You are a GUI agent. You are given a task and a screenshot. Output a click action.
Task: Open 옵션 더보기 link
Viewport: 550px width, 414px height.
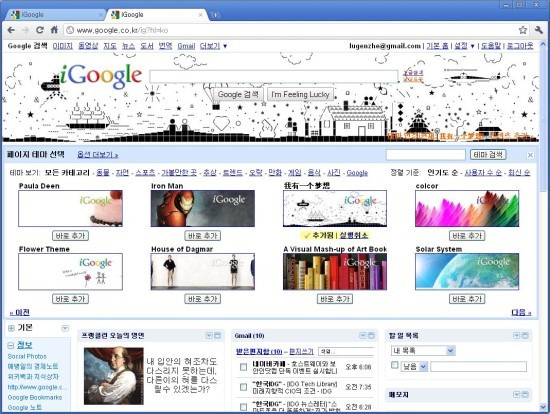[x=98, y=155]
